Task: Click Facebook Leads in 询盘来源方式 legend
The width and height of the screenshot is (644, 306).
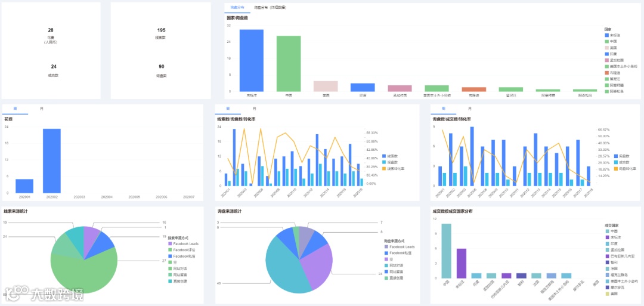Action: click(399, 247)
